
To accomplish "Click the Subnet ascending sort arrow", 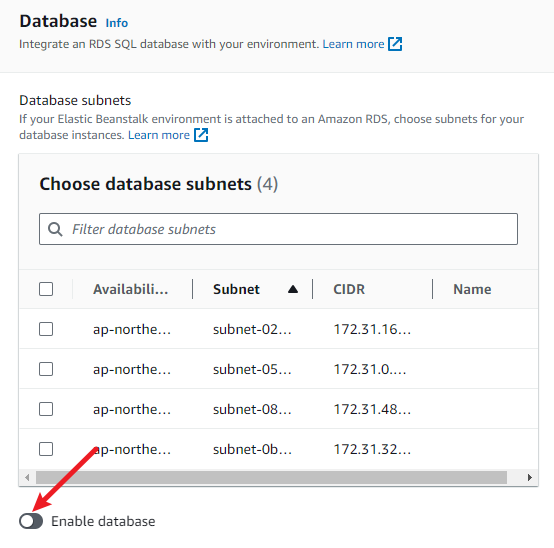I will pyautogui.click(x=293, y=289).
